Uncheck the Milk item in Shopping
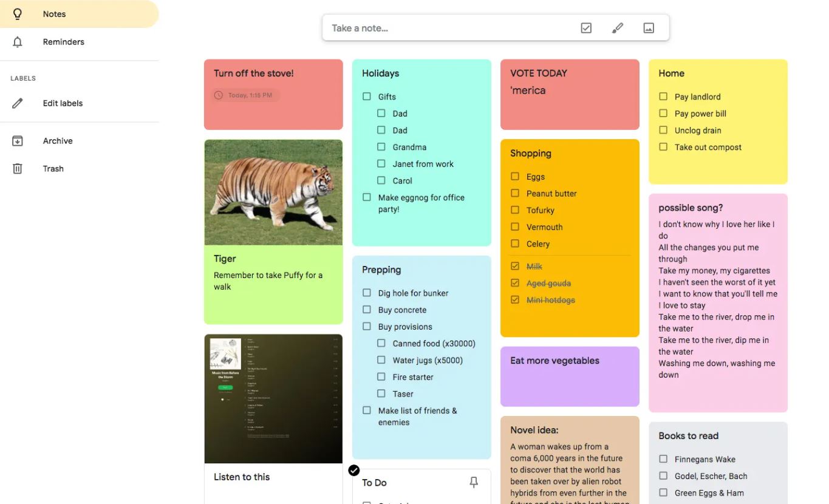The width and height of the screenshot is (829, 504). [x=515, y=266]
